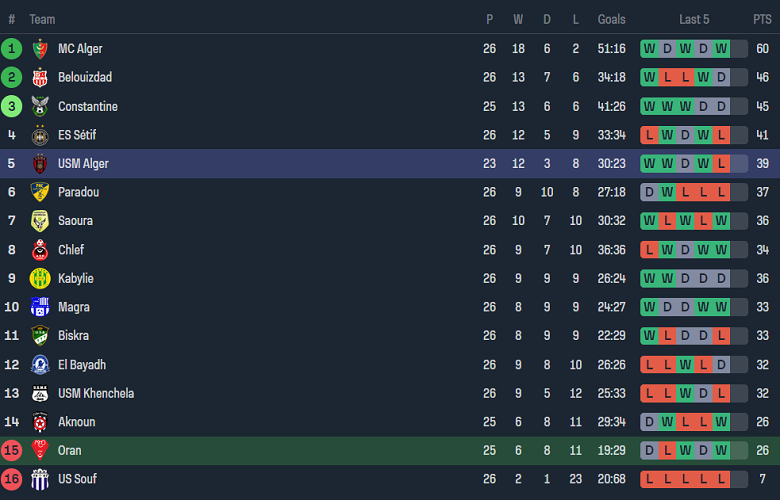Click the red rank 16 relegation badge
Screen dimensions: 780x500
click(x=12, y=479)
